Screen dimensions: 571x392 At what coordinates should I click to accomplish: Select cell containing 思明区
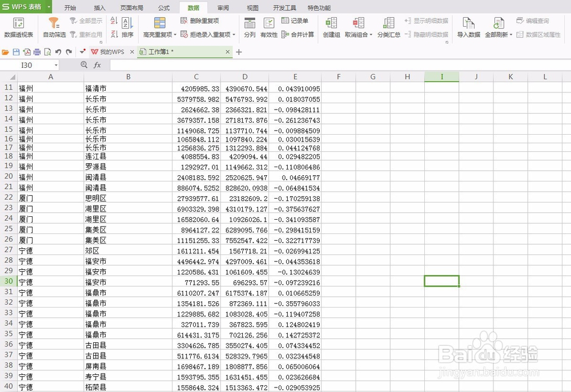[128, 198]
